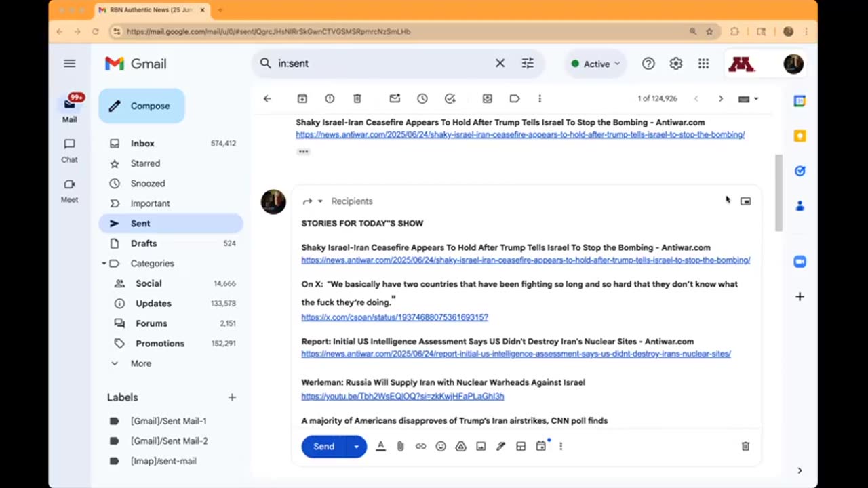
Task: Report the conversation as spam
Action: pyautogui.click(x=330, y=98)
